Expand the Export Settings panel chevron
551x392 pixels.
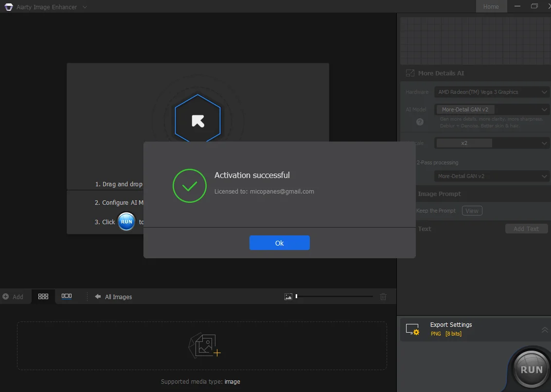tap(544, 330)
